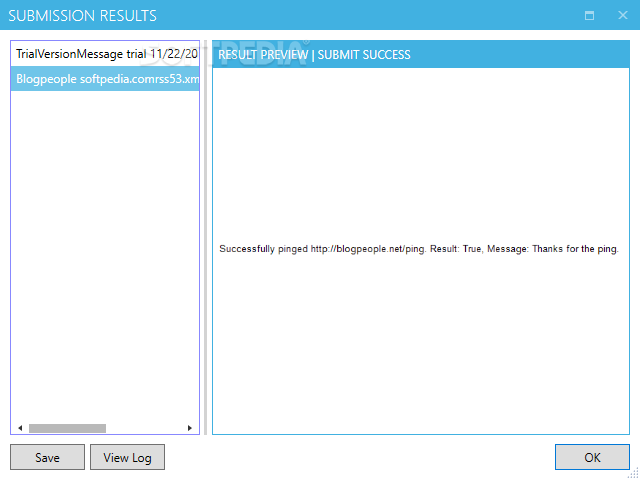Click the 'Successfully pinged' result message
640x480 pixels.
pyautogui.click(x=419, y=249)
